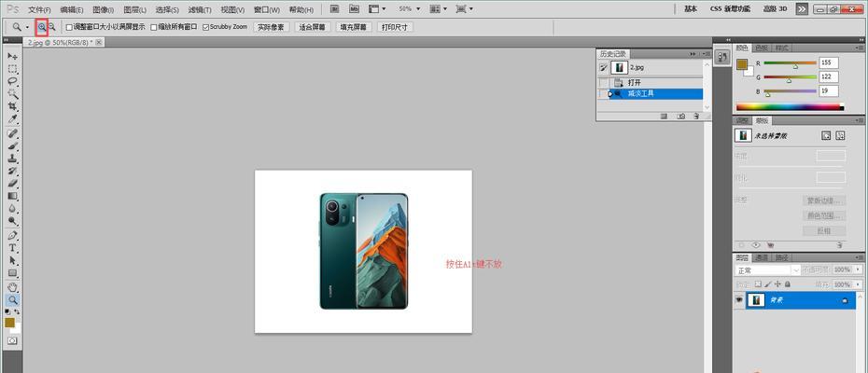Open the 窗口(W) menu
Image resolution: width=868 pixels, height=373 pixels.
click(x=267, y=10)
